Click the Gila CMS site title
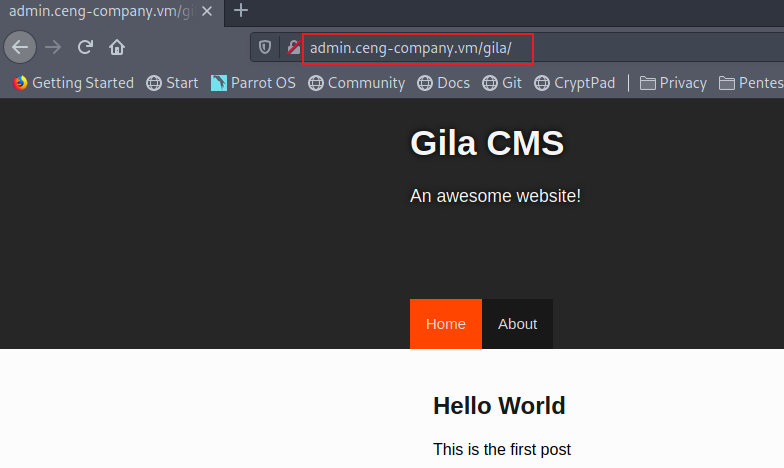 [x=487, y=144]
